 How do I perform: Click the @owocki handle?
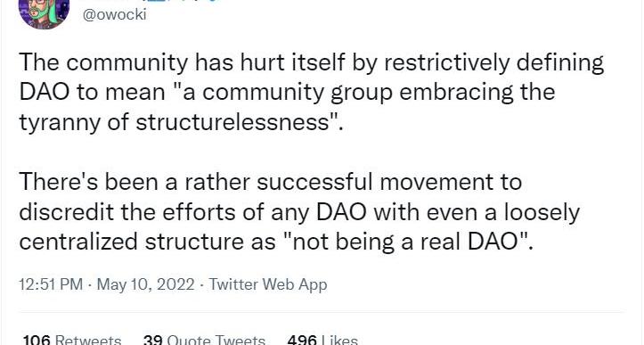[x=115, y=14]
